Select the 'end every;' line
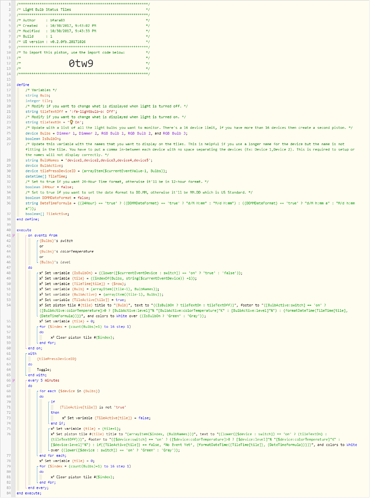The image size is (372, 500). (38, 489)
